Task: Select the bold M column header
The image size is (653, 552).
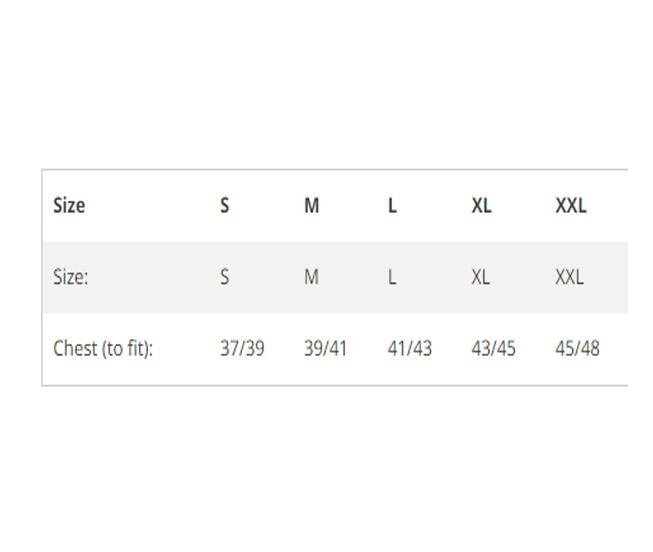Action: (x=312, y=205)
